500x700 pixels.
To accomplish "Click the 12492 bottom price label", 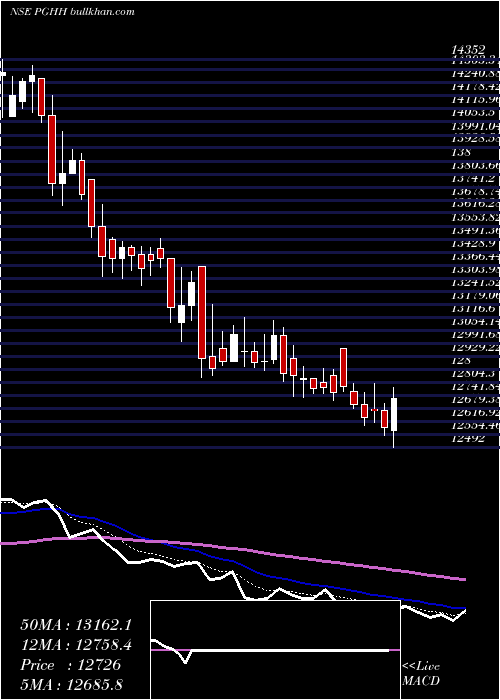I will [x=467, y=438].
